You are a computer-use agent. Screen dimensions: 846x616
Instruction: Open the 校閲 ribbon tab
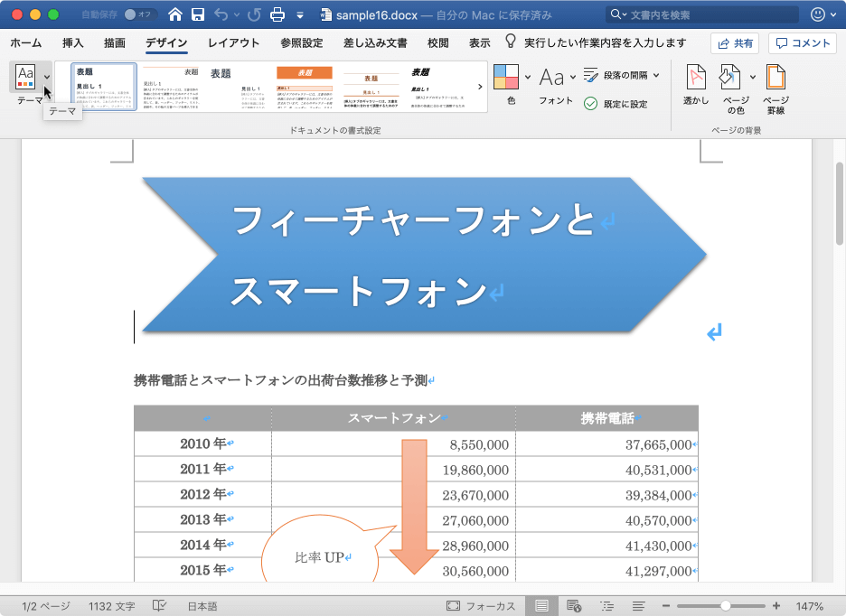pos(437,42)
